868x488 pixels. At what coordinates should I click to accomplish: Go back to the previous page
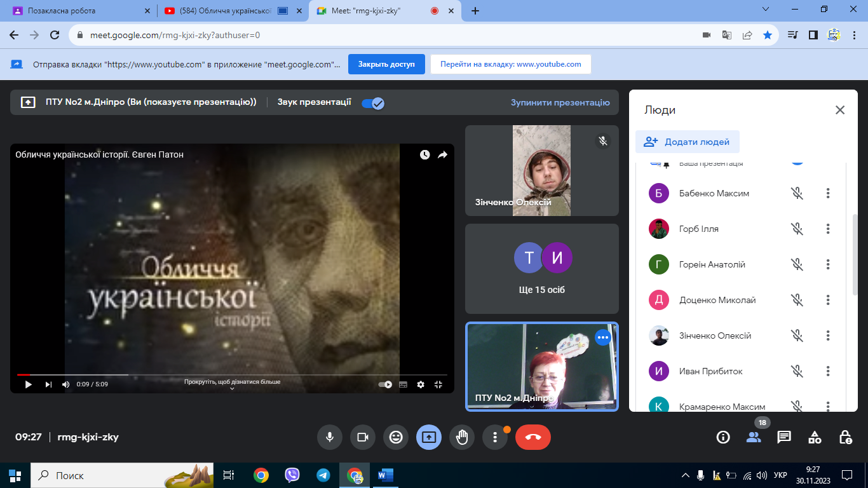(x=14, y=35)
